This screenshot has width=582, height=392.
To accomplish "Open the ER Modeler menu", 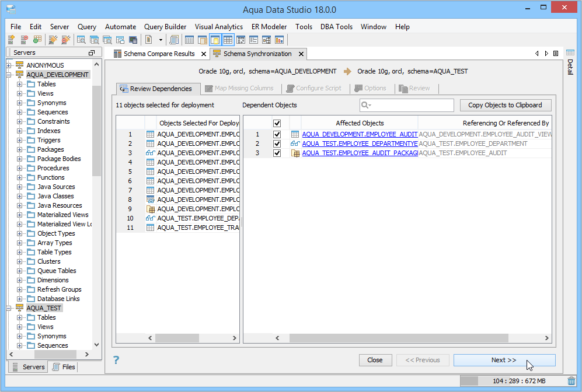I will tap(269, 27).
